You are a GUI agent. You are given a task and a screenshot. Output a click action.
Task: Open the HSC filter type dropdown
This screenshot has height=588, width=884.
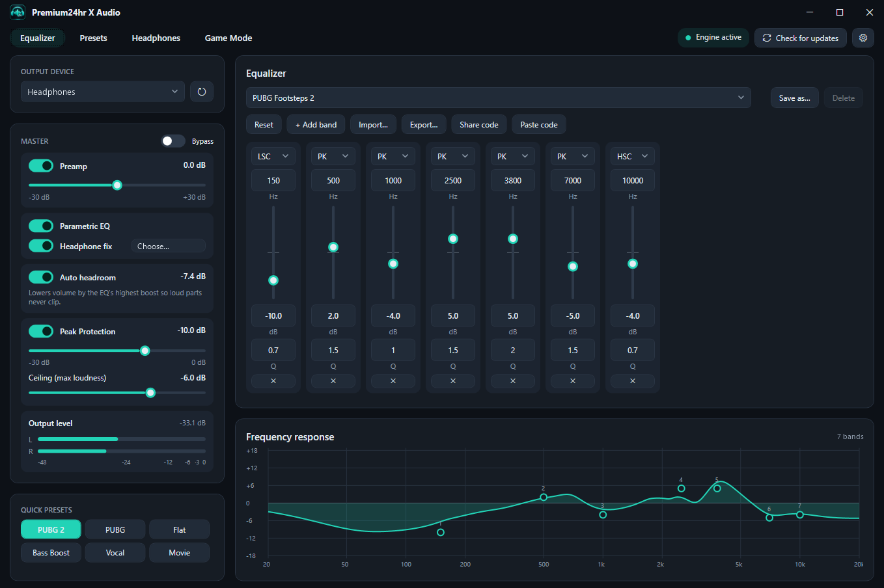(x=633, y=156)
